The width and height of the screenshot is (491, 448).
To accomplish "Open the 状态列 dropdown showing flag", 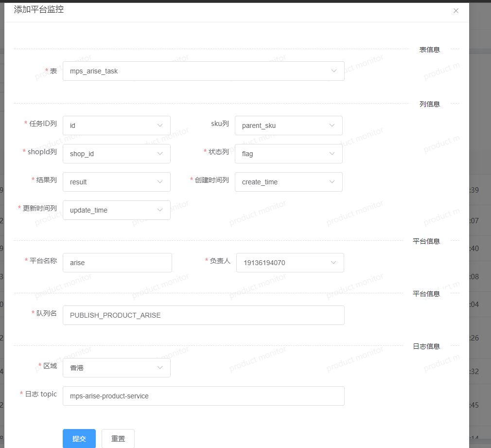I will (x=282, y=154).
